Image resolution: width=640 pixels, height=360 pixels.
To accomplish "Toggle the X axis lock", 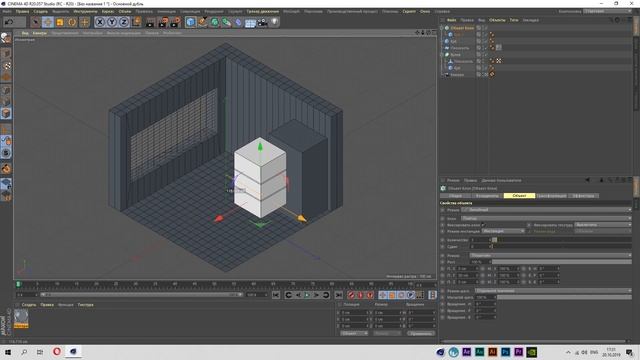I will click(x=100, y=22).
